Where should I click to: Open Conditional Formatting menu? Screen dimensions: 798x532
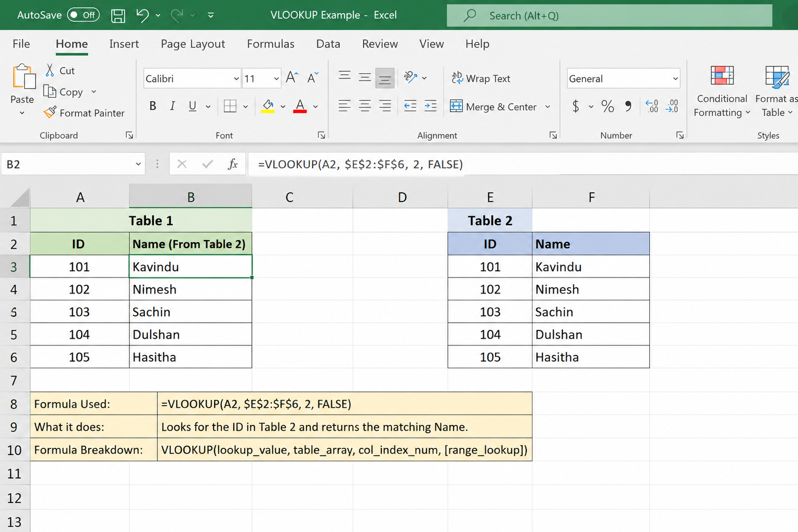coord(722,91)
